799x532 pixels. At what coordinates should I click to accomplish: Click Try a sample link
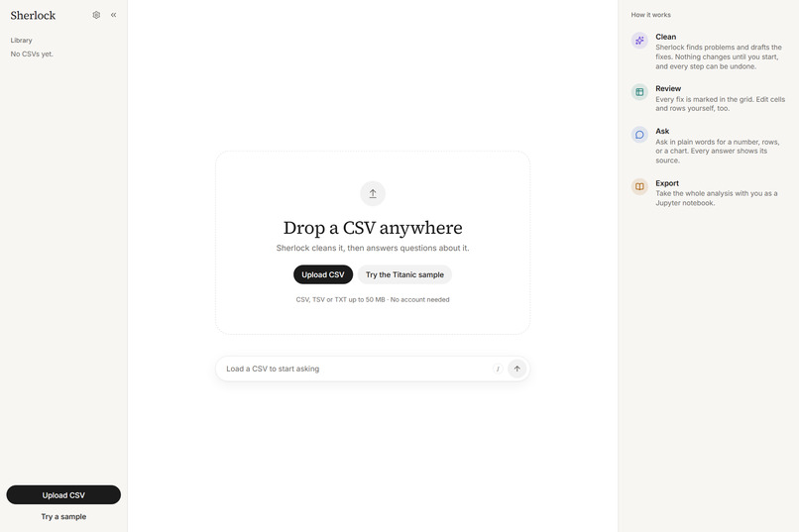(63, 517)
